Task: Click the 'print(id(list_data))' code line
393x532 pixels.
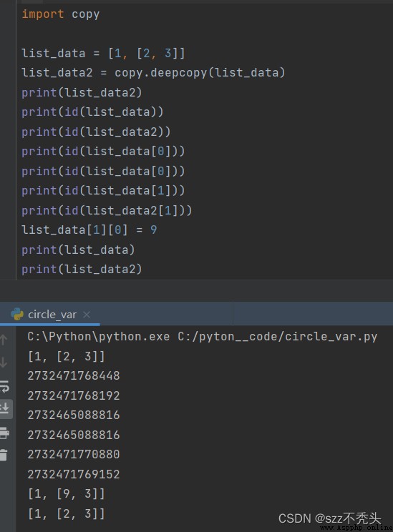Action: click(x=92, y=112)
